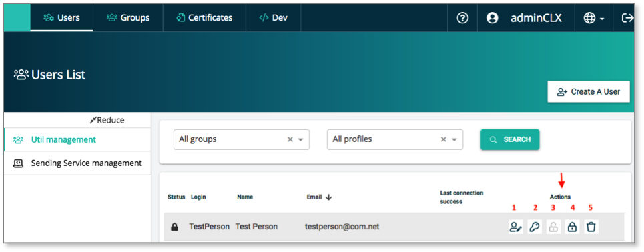
Task: Clear the All profiles selection with X
Action: 444,139
